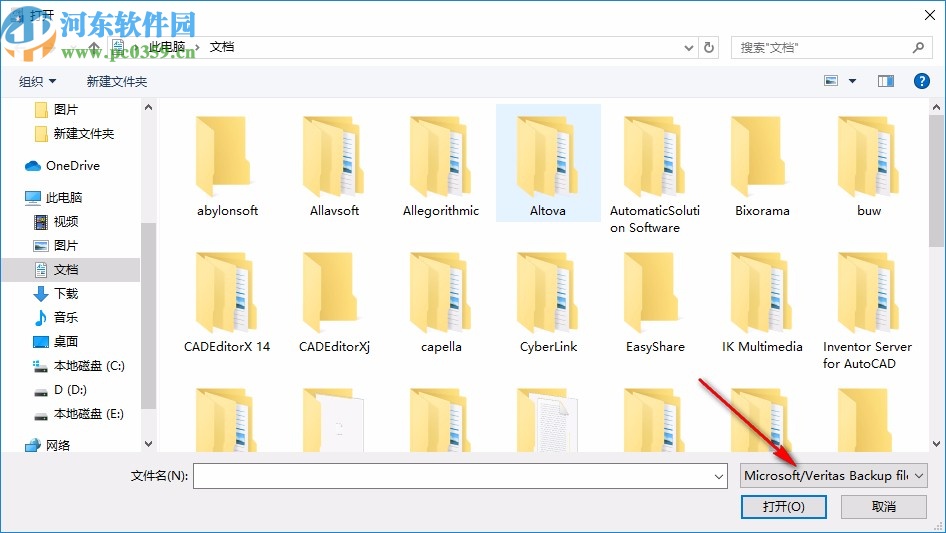Select the Altova folder
Viewport: 946px width, 533px height.
point(548,164)
